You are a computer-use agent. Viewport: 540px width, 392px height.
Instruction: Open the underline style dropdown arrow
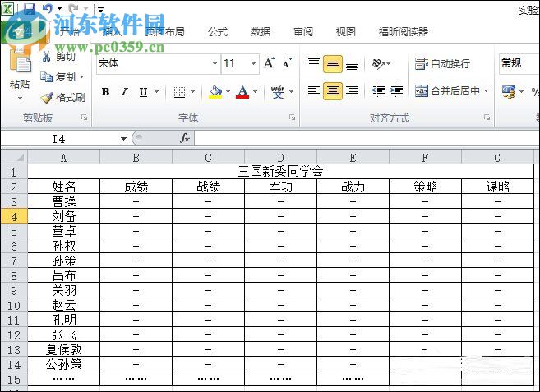pyautogui.click(x=157, y=91)
